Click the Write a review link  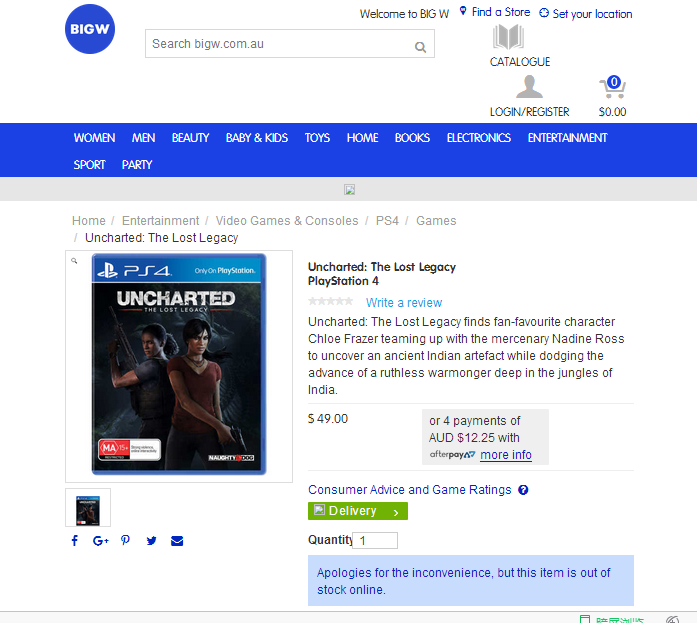[x=404, y=303]
